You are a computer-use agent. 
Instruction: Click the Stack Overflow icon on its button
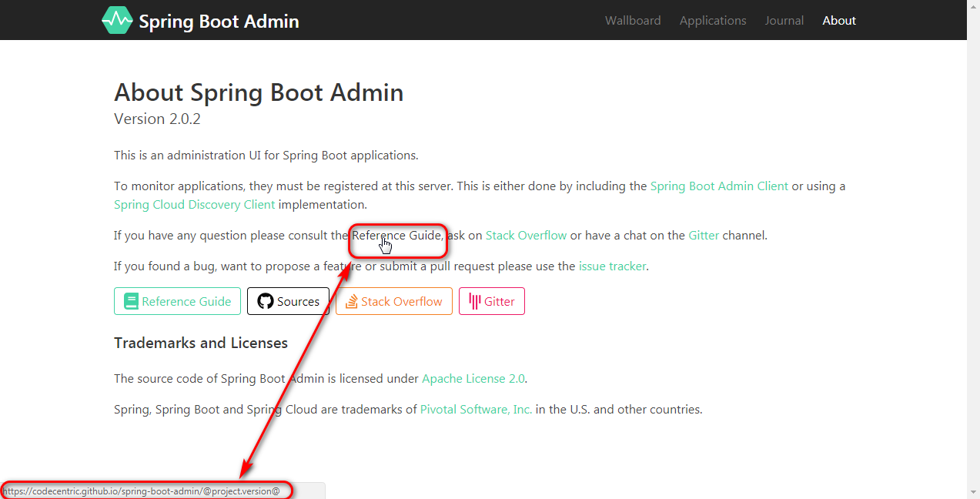(x=353, y=301)
